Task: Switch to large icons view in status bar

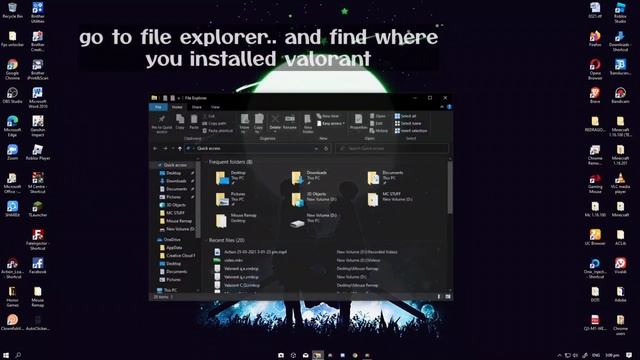Action: (448, 297)
